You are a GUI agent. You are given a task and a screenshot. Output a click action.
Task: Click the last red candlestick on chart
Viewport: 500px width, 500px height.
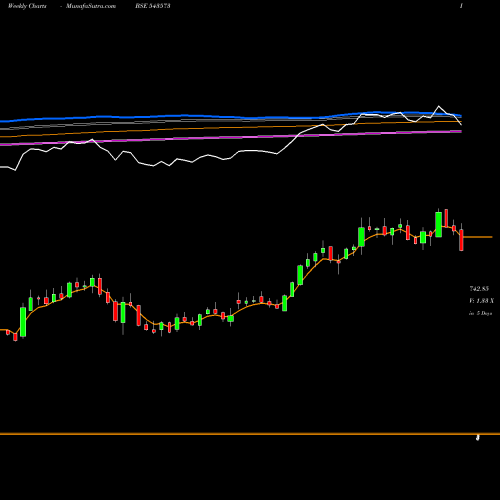[x=461, y=240]
